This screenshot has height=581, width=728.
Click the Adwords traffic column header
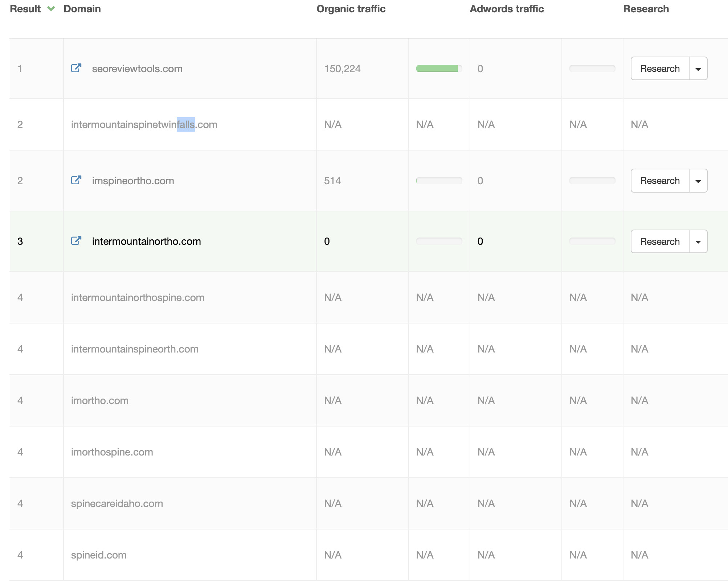(x=506, y=9)
